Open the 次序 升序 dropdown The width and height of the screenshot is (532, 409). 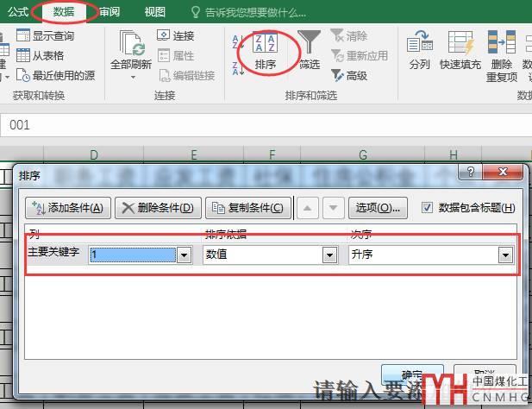click(x=505, y=255)
